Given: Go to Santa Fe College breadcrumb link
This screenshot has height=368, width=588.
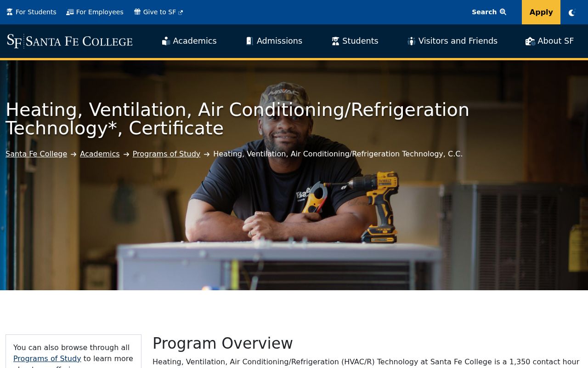Looking at the screenshot, I should coord(36,154).
